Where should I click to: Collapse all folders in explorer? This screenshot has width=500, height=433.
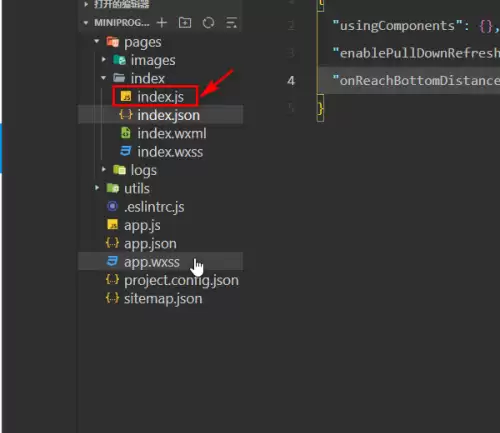pos(231,23)
